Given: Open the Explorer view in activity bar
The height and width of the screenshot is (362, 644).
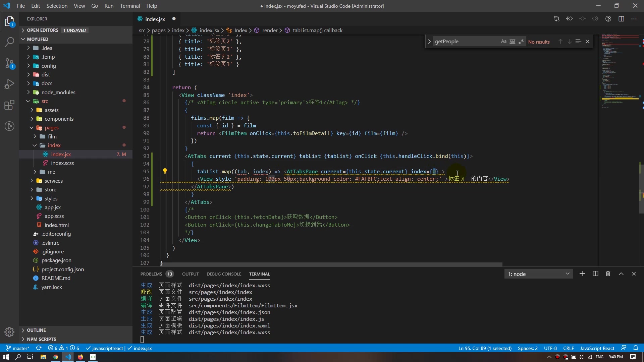Looking at the screenshot, I should point(9,22).
